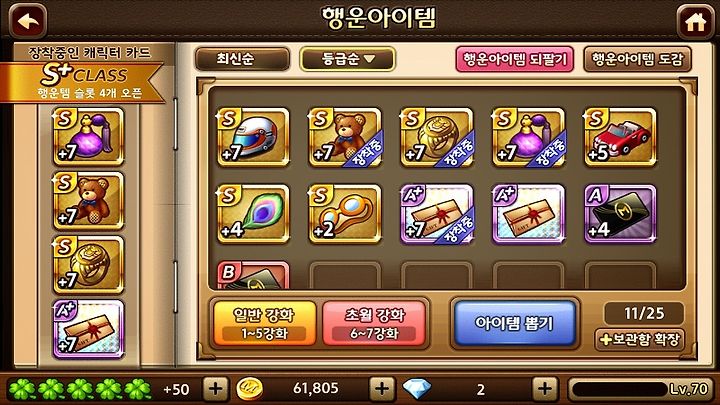Image resolution: width=720 pixels, height=405 pixels.
Task: Select the A-grade black card +4 item
Action: [620, 214]
